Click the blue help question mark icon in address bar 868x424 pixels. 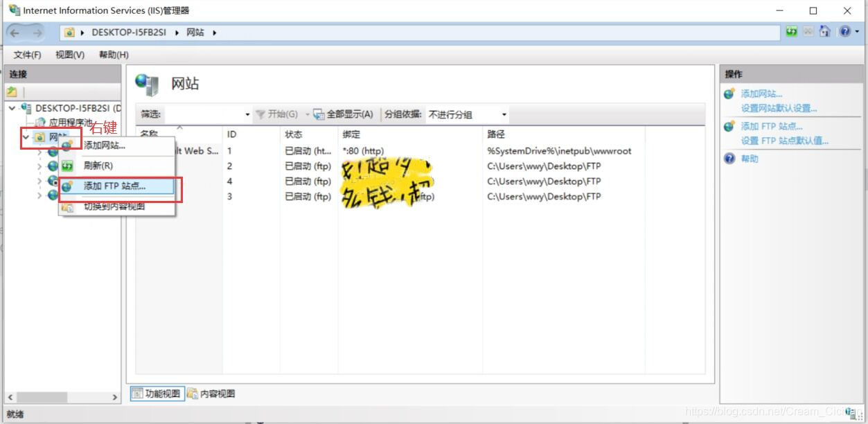[x=844, y=32]
